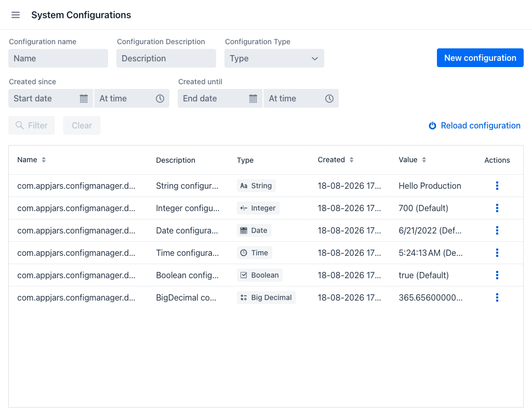Screen dimensions: 532x416
Task: Click the 'Boolean config...' description cell
Action: (187, 276)
